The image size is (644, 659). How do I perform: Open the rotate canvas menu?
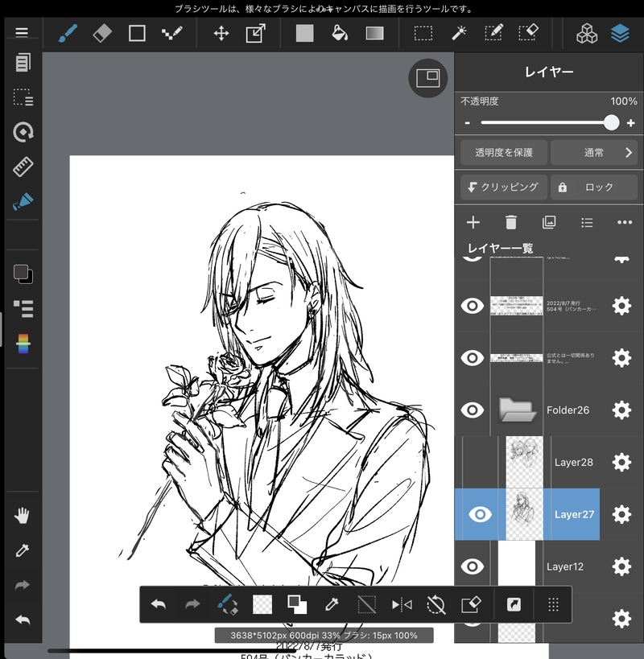23,132
